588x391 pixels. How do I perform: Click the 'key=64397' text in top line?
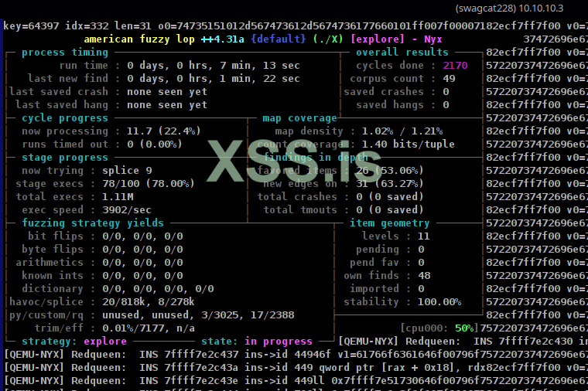(x=31, y=25)
